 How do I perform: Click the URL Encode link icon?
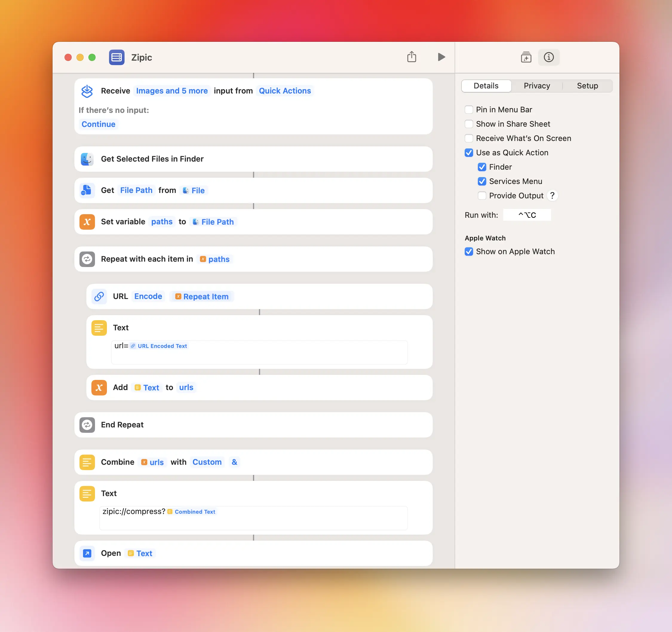(x=99, y=296)
